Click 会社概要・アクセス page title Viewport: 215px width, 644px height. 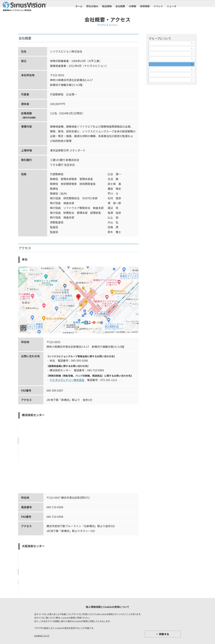click(107, 20)
